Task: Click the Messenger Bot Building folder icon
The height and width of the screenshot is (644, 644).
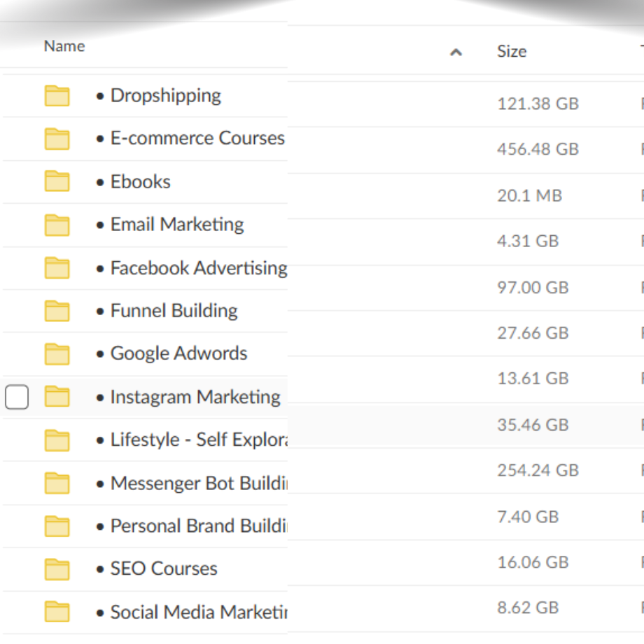Action: click(57, 482)
